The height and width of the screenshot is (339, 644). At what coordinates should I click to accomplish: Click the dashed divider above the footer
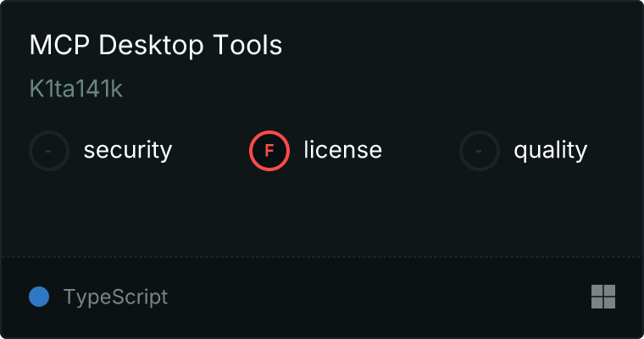[x=322, y=256]
